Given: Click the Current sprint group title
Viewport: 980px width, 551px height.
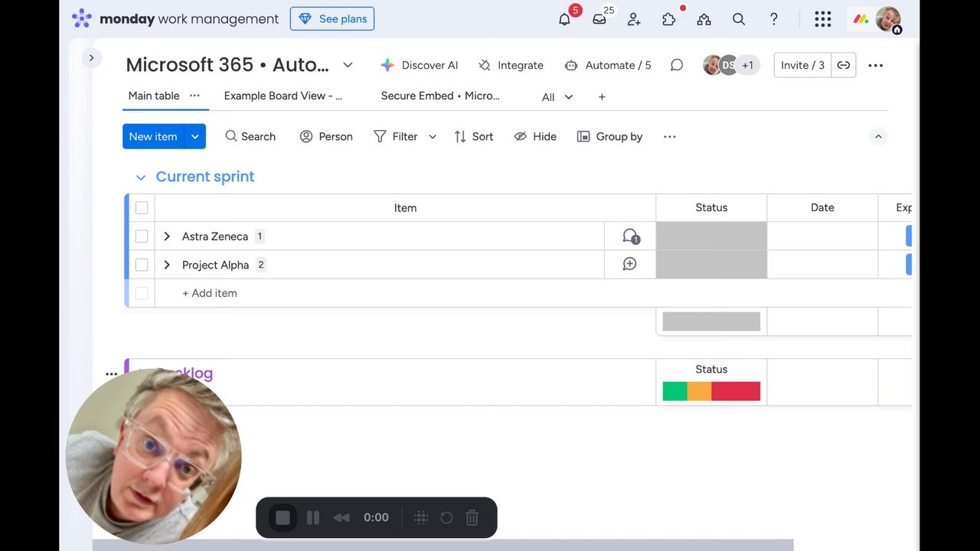Looking at the screenshot, I should click(x=205, y=177).
